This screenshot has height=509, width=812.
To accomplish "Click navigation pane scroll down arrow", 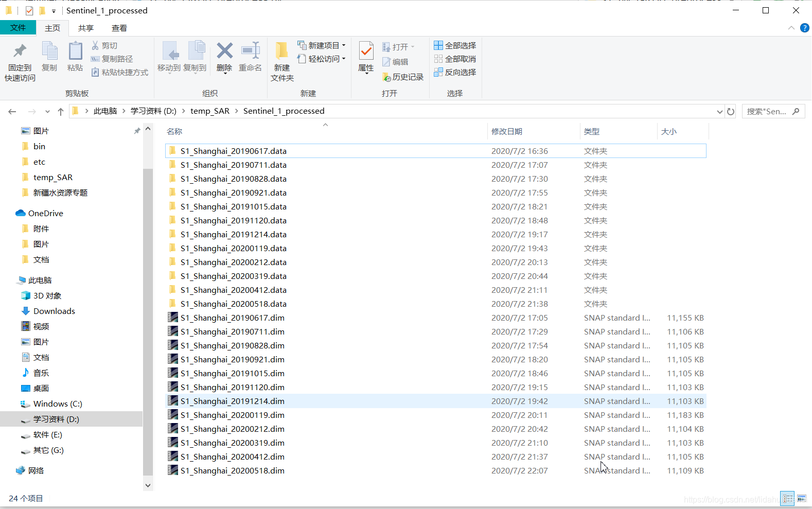I will tap(148, 485).
